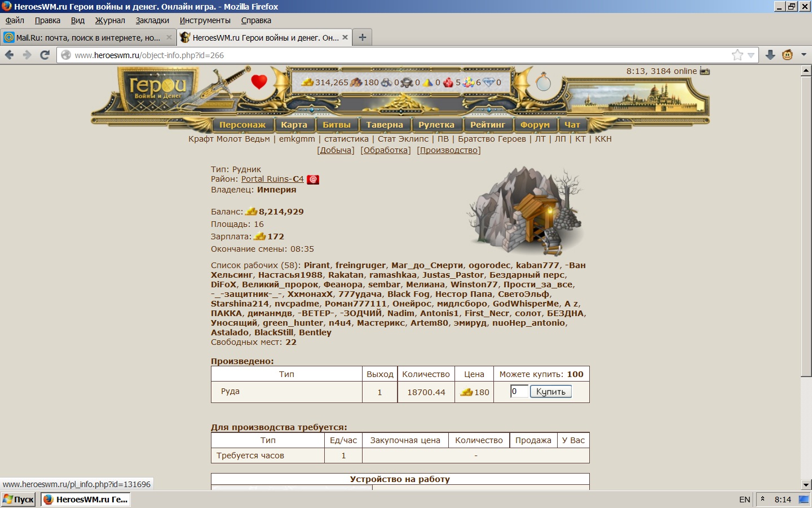
Task: Open the Portal Ruins-C4 district link
Action: [x=272, y=179]
